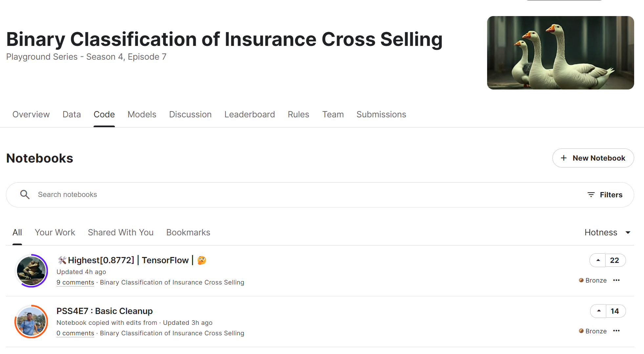
Task: Open the PSS4E7 : Basic Cleanup notebook title
Action: (x=104, y=311)
